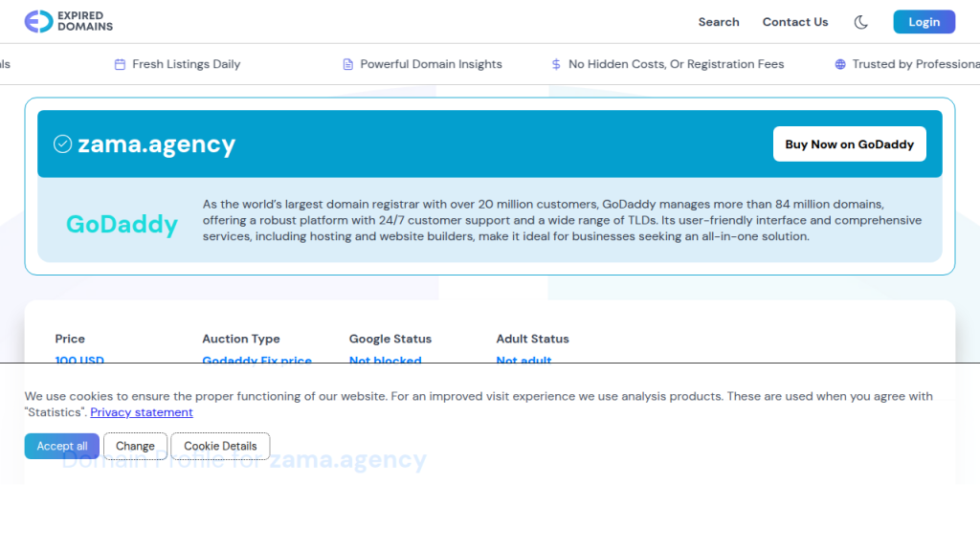Open the Search page from the header
The width and height of the screenshot is (980, 551).
(718, 22)
